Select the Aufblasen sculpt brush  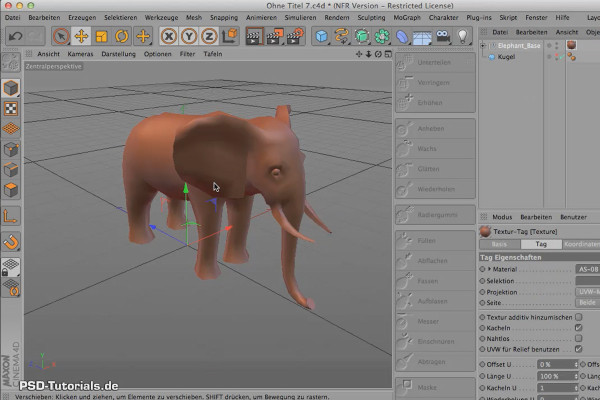pos(435,301)
